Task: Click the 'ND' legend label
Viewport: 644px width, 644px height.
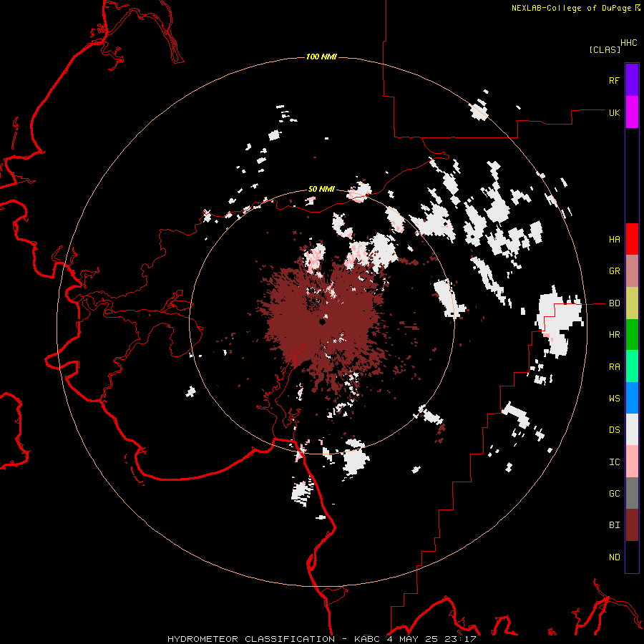Action: pos(615,557)
